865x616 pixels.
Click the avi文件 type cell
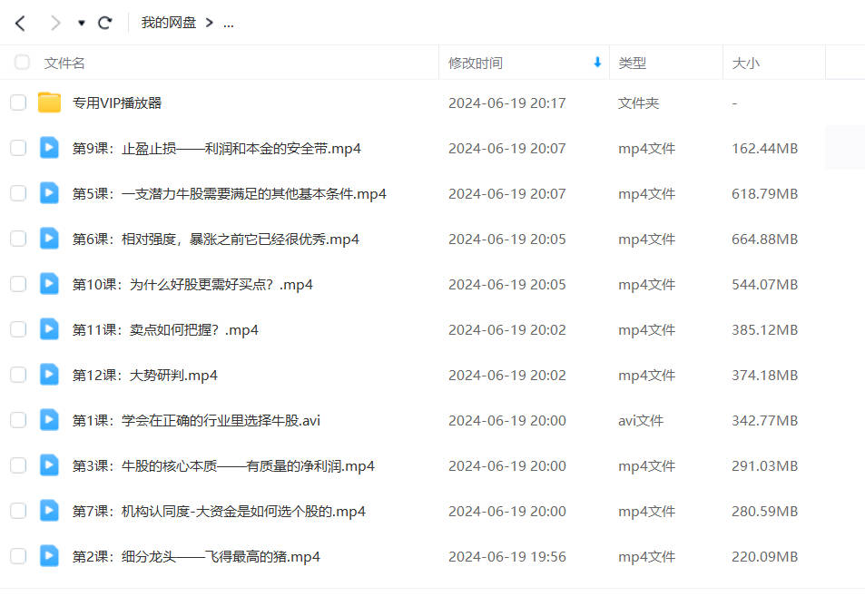(641, 420)
